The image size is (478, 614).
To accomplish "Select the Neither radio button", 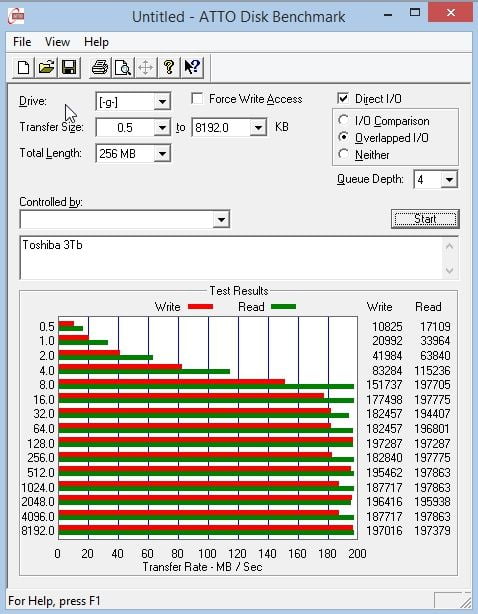I will coord(343,154).
